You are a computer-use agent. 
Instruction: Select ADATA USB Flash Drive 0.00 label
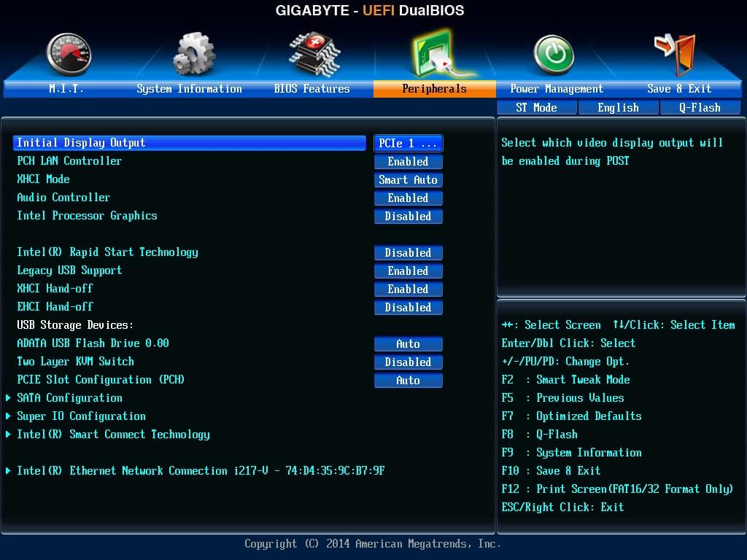(x=93, y=343)
